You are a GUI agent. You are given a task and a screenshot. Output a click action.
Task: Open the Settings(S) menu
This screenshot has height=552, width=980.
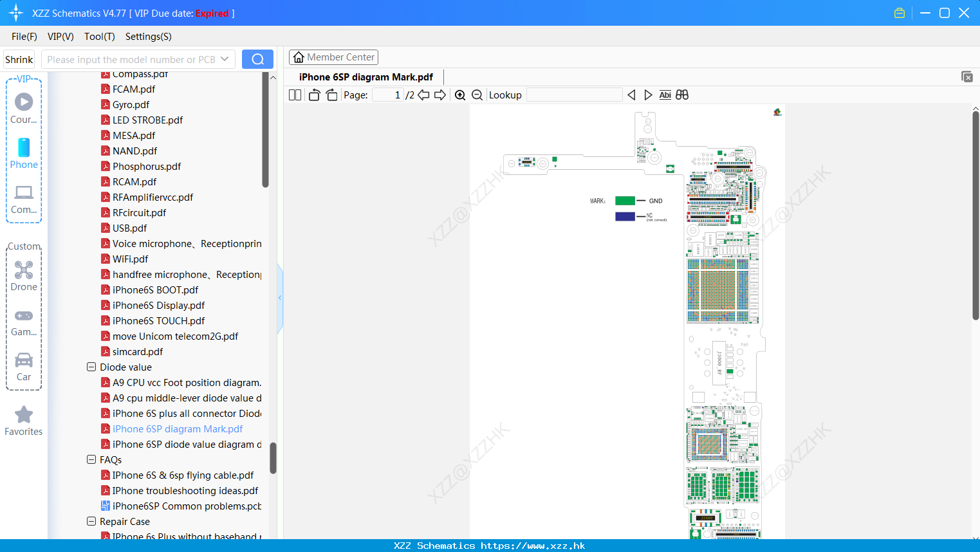coord(149,37)
